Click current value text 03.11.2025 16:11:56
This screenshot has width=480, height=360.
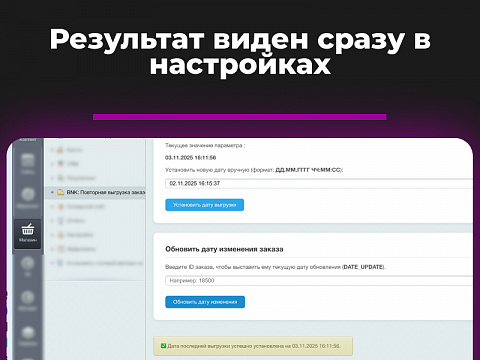191,158
